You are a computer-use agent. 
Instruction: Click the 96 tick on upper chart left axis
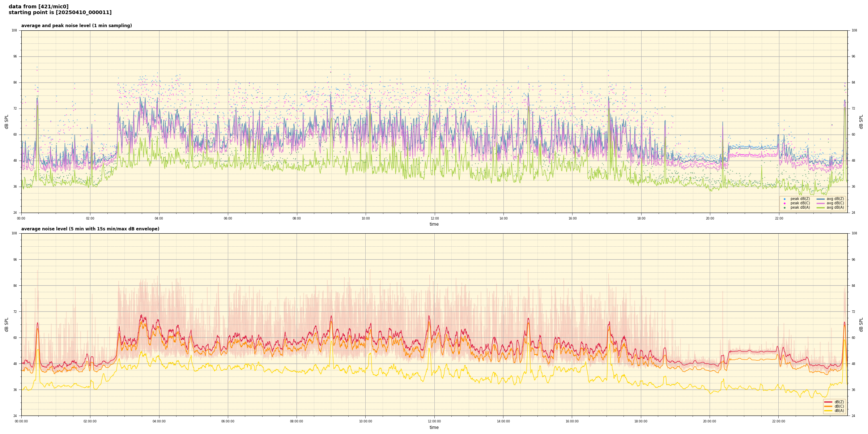[14, 56]
